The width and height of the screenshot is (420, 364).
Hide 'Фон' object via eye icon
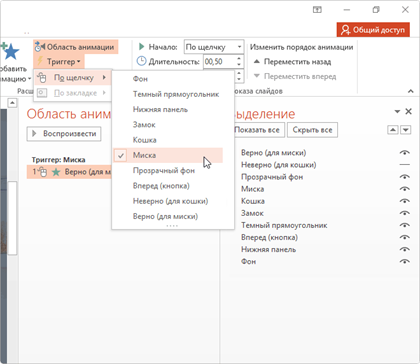(404, 261)
